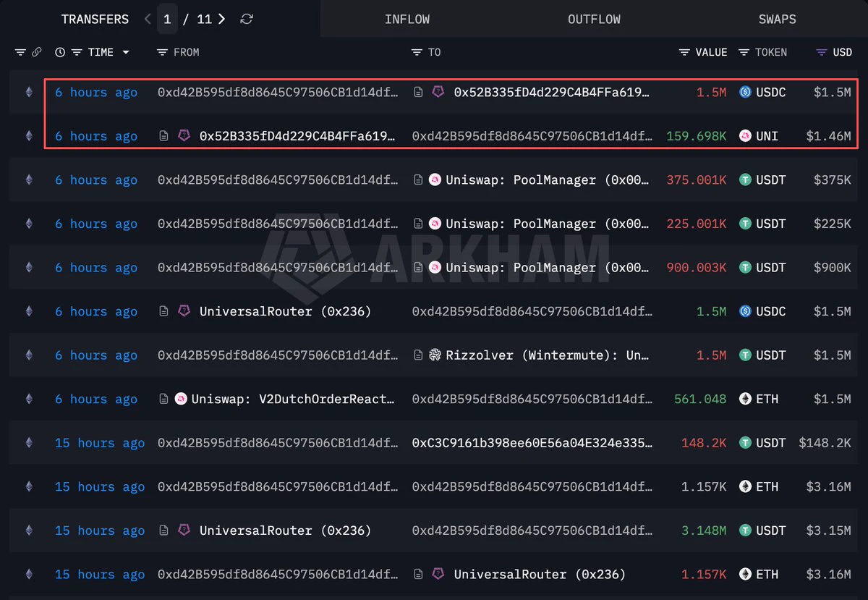Viewport: 868px width, 600px height.
Task: Click the USDT token icon in the $148.2K row
Action: click(x=745, y=443)
